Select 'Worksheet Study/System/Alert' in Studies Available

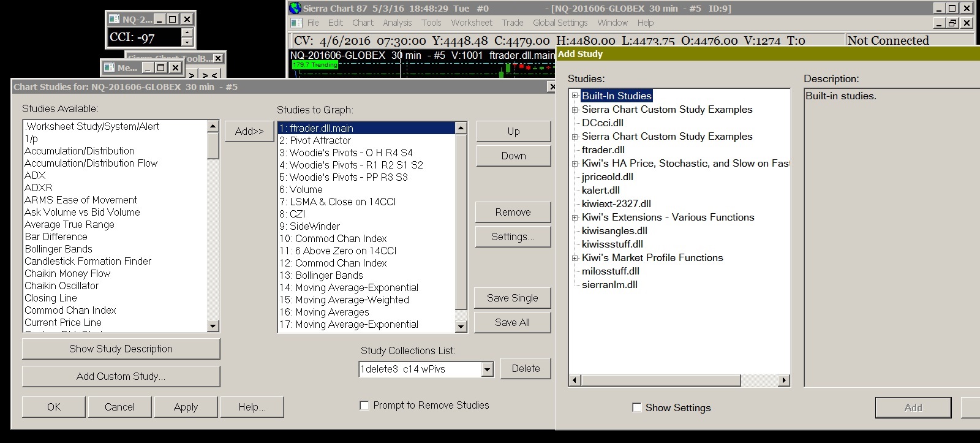115,126
